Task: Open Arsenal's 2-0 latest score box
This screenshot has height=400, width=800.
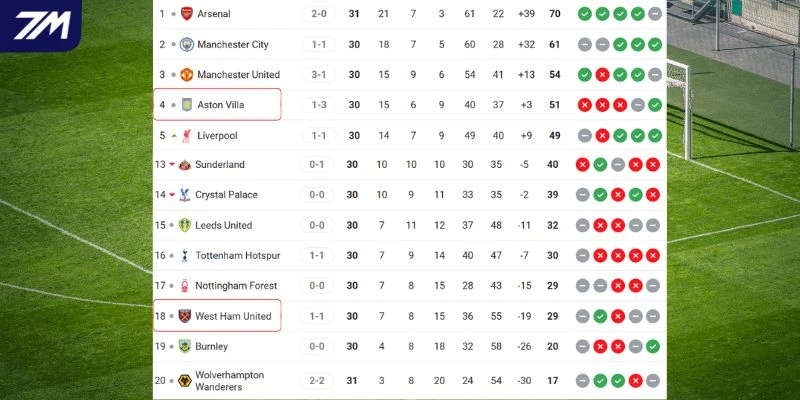Action: tap(319, 14)
